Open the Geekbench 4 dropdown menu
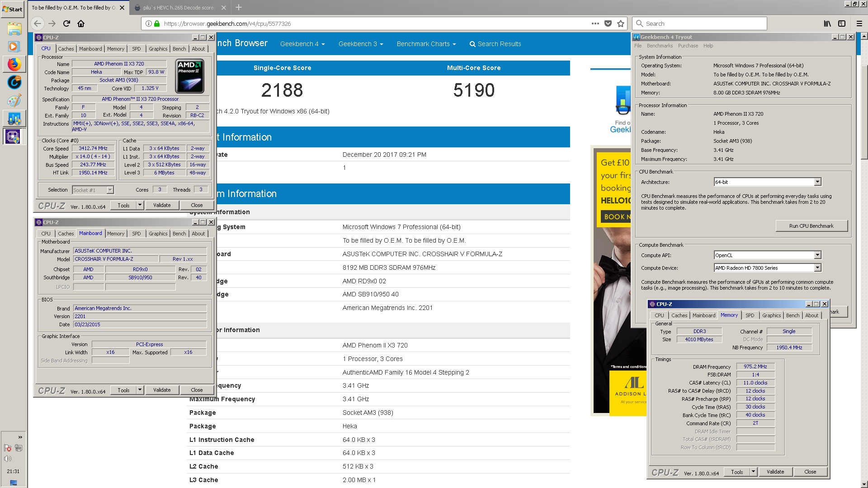This screenshot has height=488, width=868. tap(302, 44)
